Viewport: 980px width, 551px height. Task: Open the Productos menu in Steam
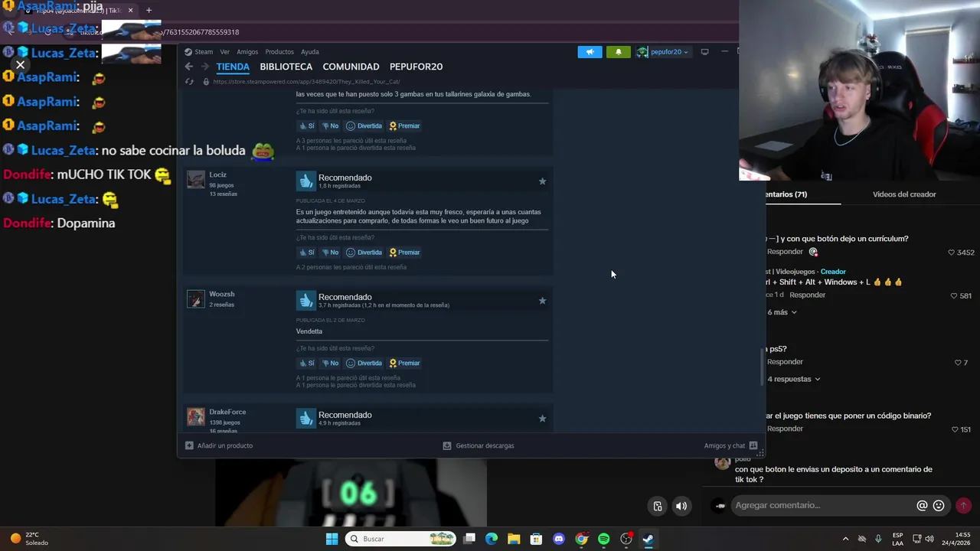click(279, 52)
